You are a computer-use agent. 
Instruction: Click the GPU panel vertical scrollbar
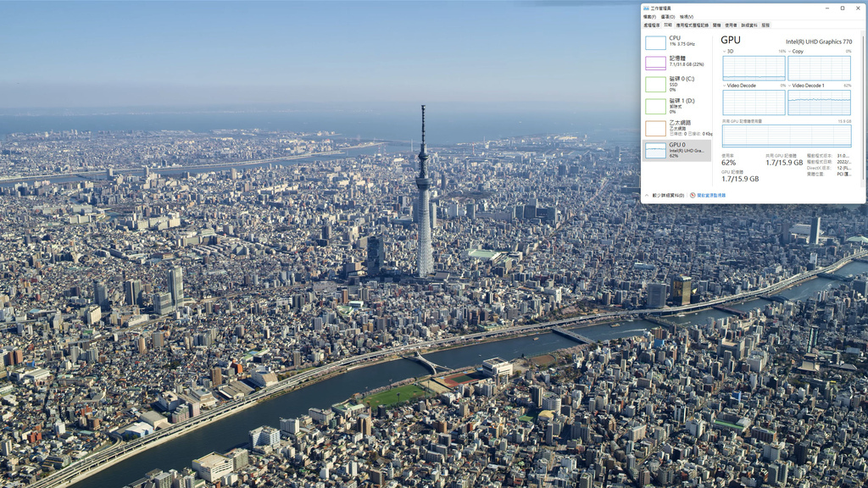[862, 108]
